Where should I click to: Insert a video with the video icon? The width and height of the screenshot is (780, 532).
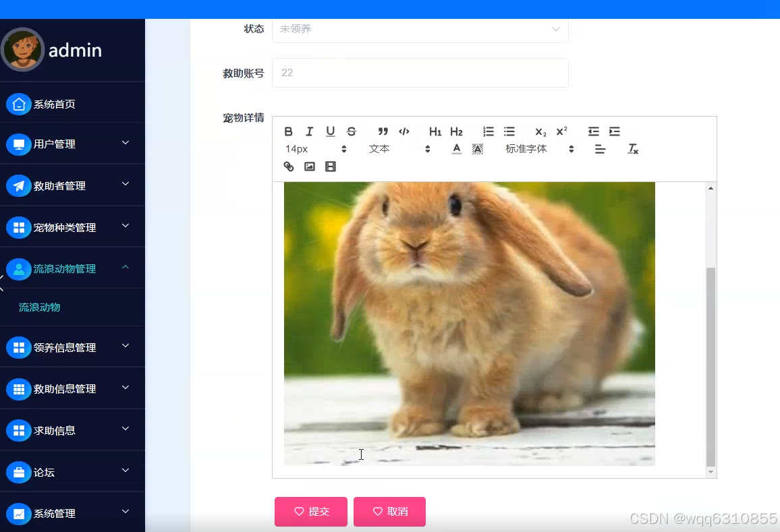331,167
